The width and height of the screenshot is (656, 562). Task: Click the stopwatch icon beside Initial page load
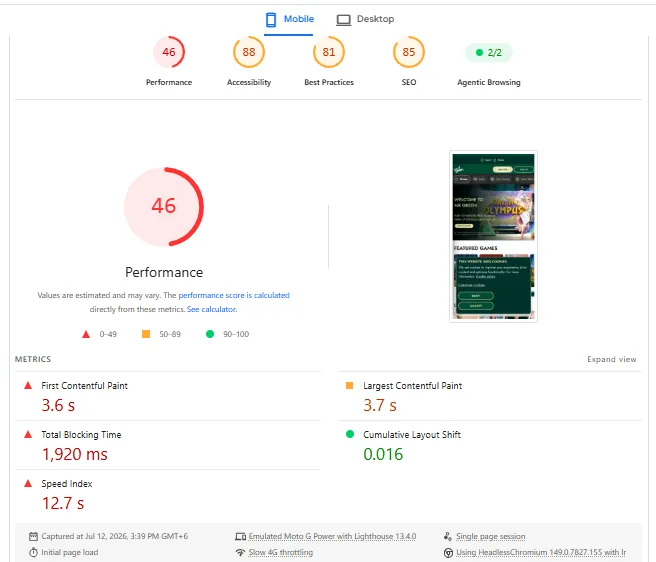[x=33, y=552]
